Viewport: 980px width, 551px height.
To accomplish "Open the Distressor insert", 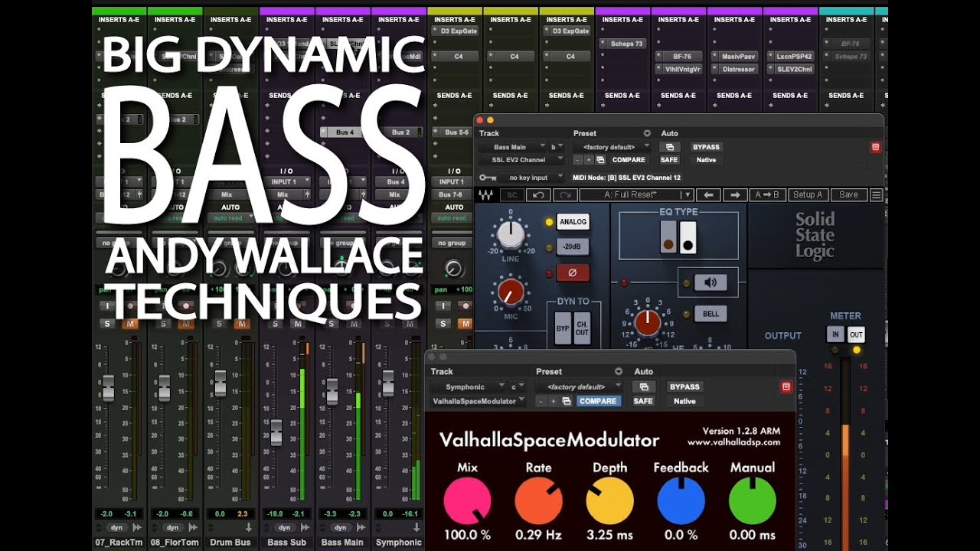I will pyautogui.click(x=735, y=69).
